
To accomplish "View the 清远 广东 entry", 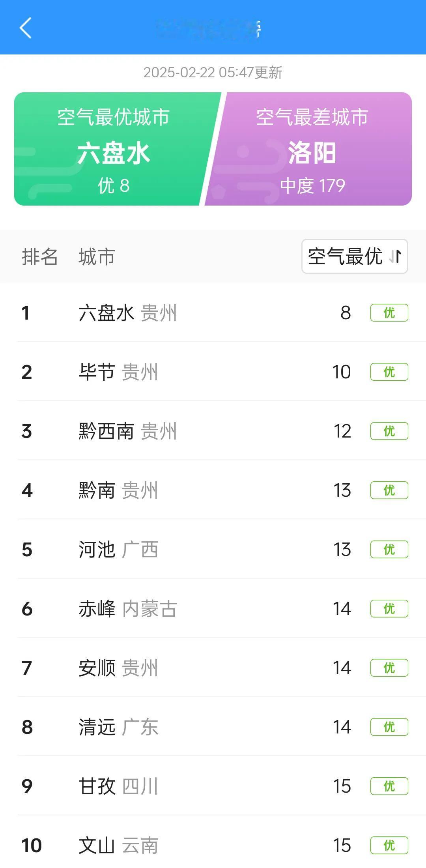I will (x=213, y=727).
